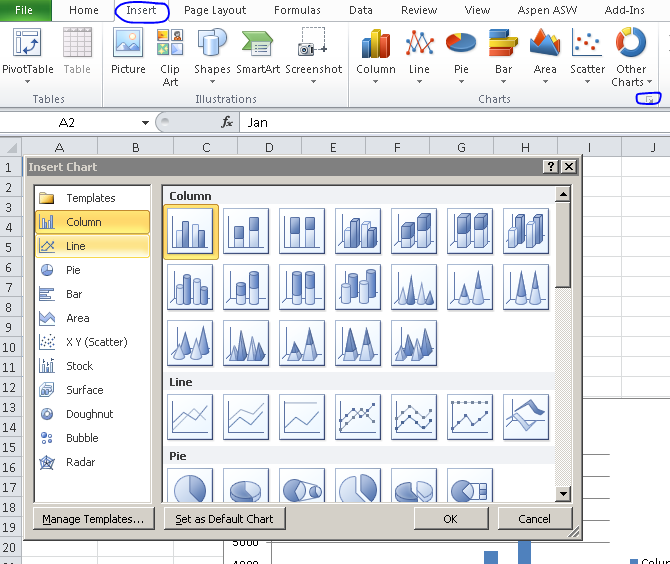Screen dimensions: 670x564
Task: Click the Bar chart ribbon icon
Action: point(503,43)
